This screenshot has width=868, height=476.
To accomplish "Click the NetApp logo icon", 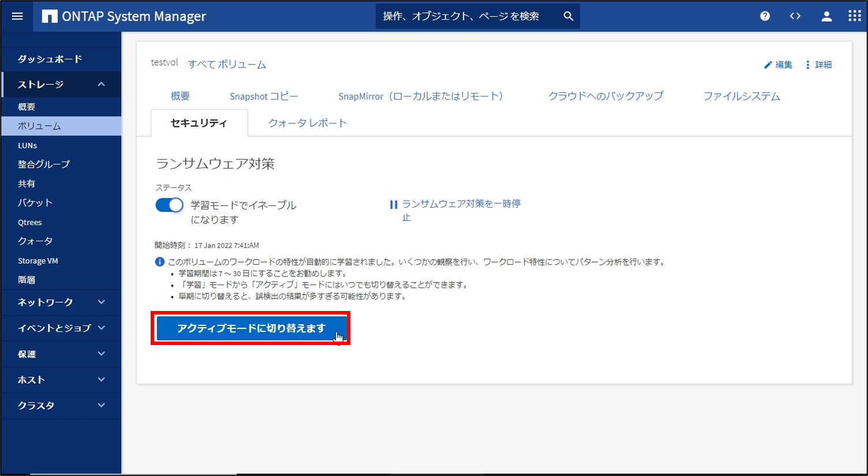I will pos(50,16).
